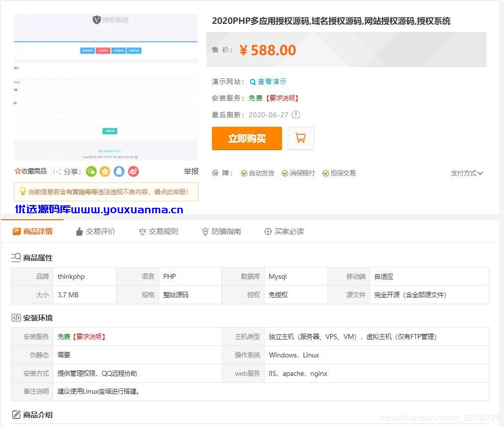This screenshot has width=504, height=427.
Task: Share via QQ blue penguin icon
Action: click(x=119, y=171)
